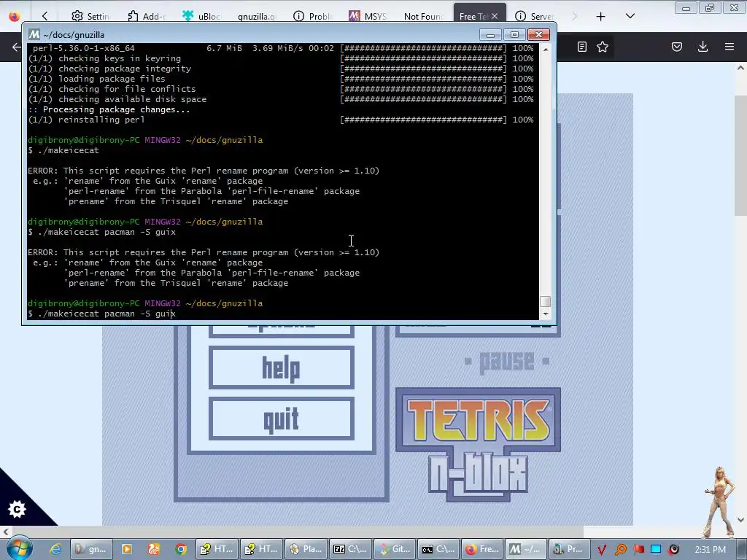Open the Pr... taskbar item

click(x=569, y=549)
